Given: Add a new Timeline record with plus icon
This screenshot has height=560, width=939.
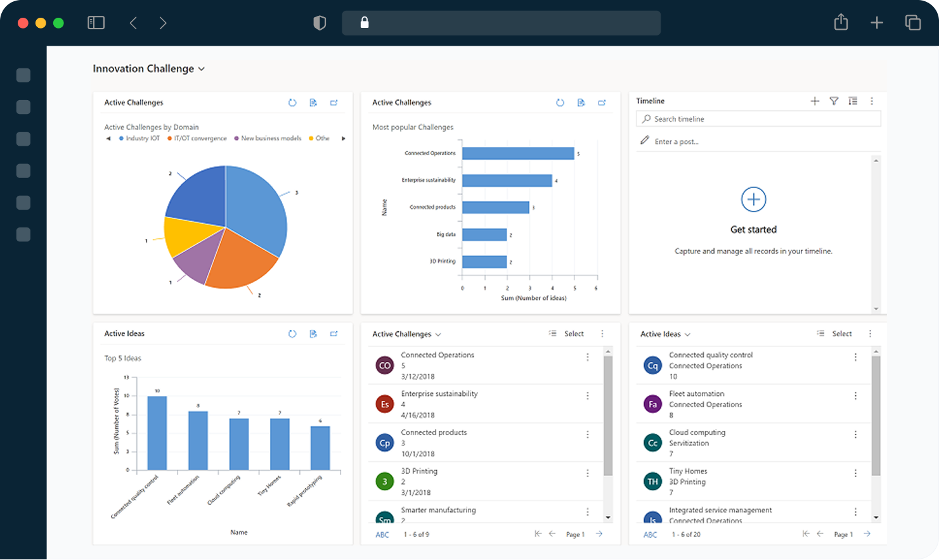Looking at the screenshot, I should pyautogui.click(x=815, y=101).
